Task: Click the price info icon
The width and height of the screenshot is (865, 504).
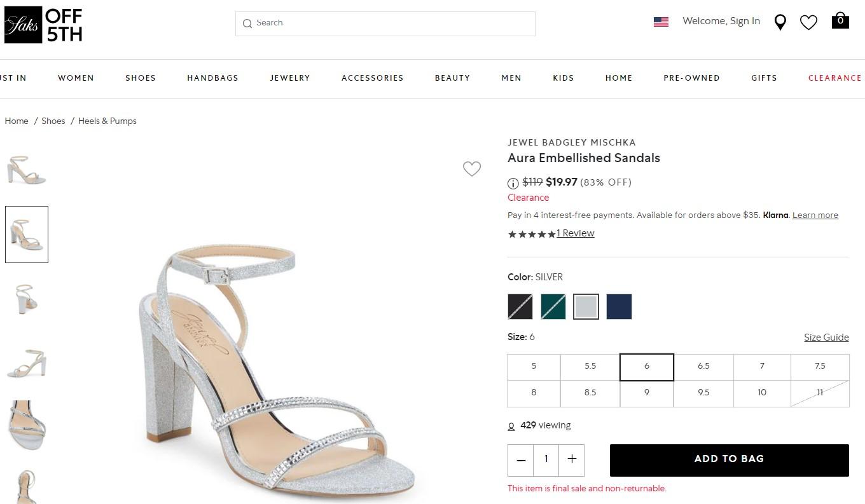Action: click(x=513, y=183)
